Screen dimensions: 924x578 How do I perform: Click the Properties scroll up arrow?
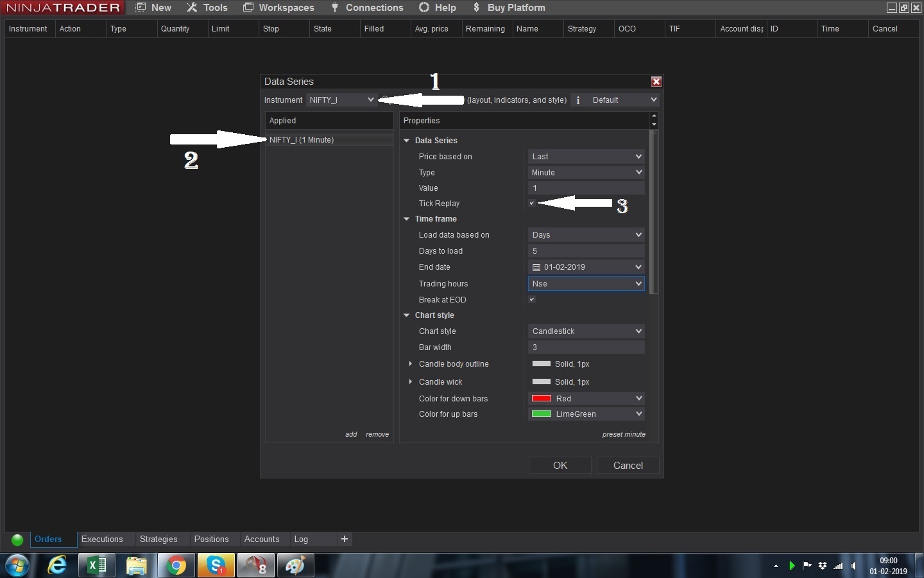tap(654, 116)
